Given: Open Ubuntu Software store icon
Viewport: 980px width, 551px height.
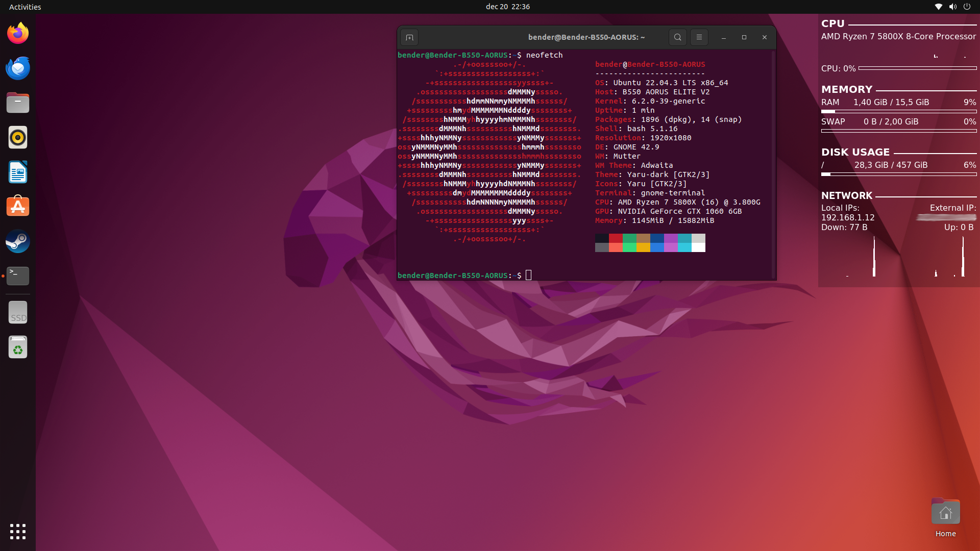Looking at the screenshot, I should [x=18, y=207].
